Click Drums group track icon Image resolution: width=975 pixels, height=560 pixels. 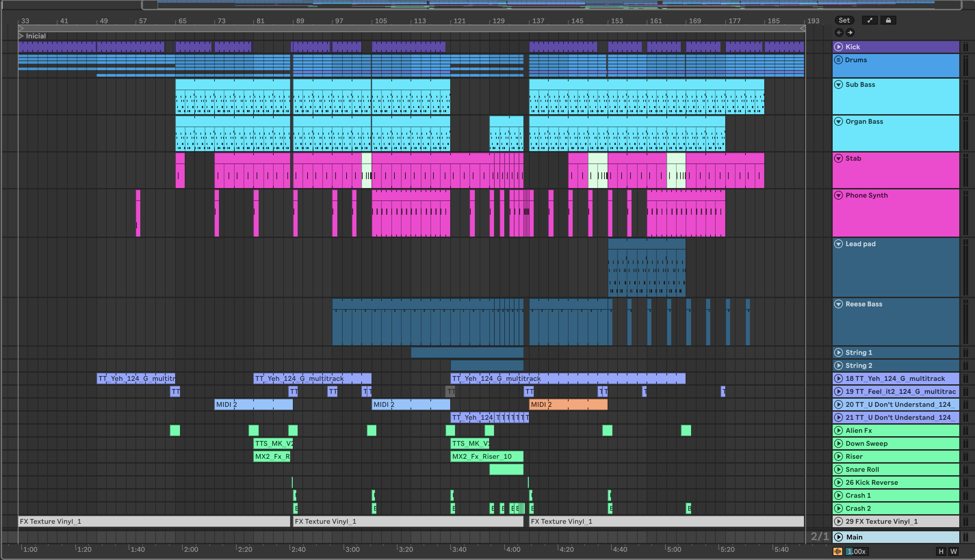[x=838, y=60]
